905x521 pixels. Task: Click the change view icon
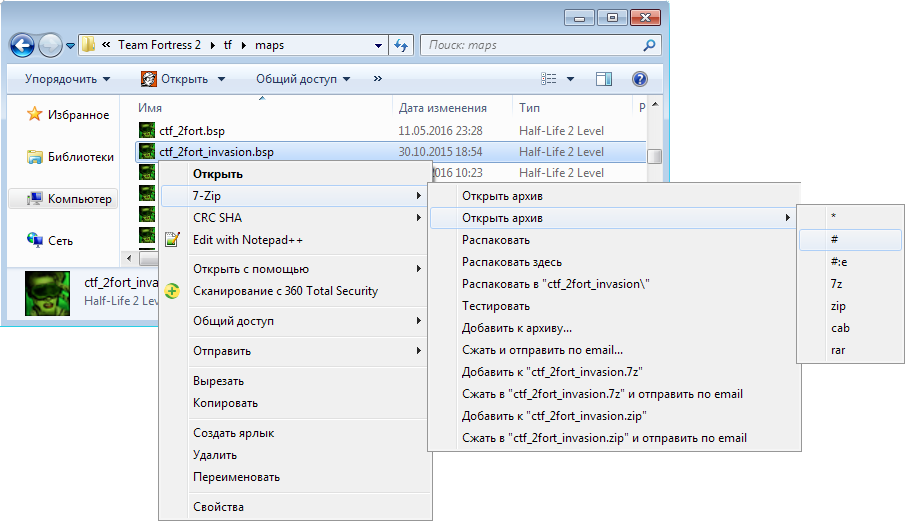549,79
